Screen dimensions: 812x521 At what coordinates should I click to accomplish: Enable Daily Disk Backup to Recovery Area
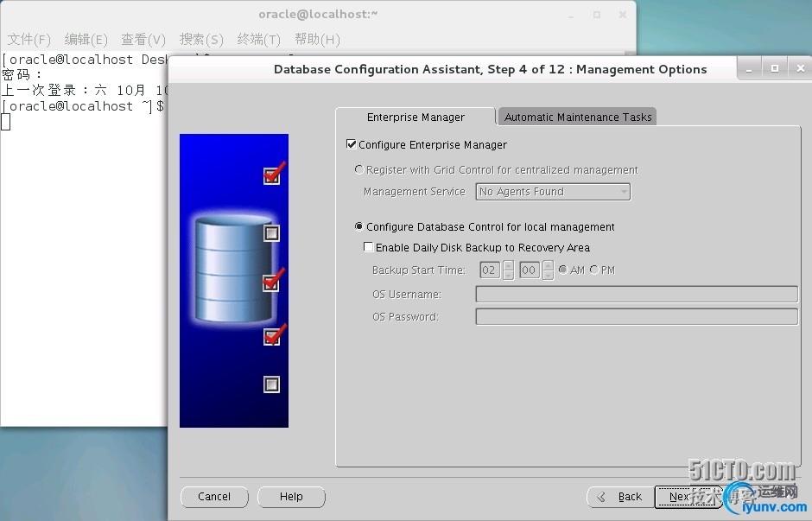(368, 247)
